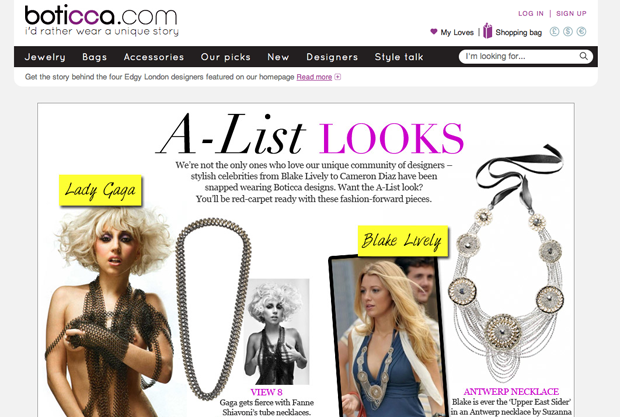Click the pound currency icon
620x417 pixels.
[554, 32]
